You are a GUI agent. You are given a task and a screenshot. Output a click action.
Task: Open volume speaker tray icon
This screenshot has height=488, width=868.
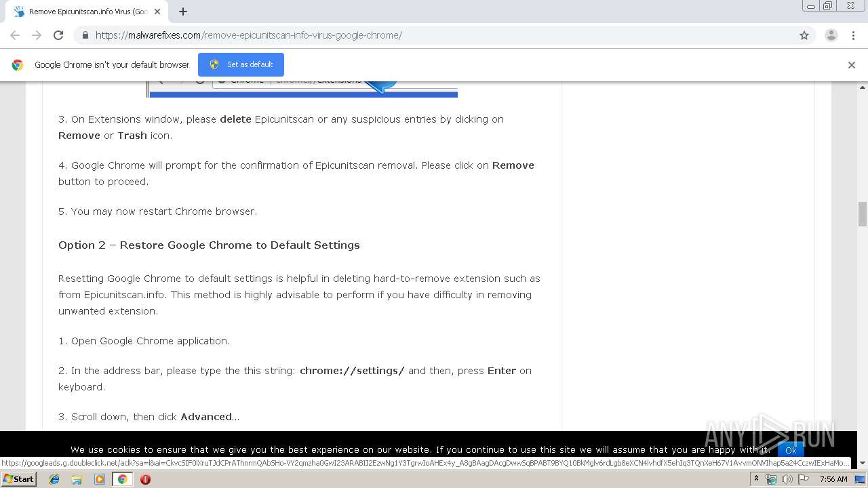(787, 479)
